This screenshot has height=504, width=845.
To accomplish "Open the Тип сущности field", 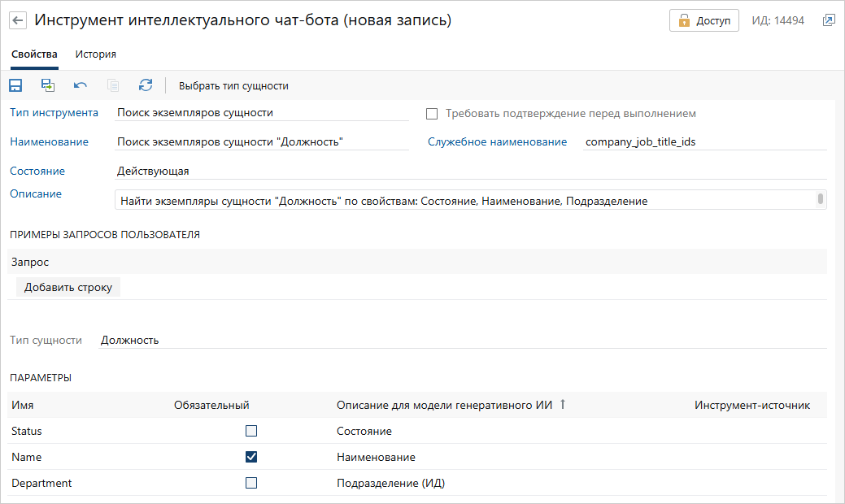I will 462,340.
